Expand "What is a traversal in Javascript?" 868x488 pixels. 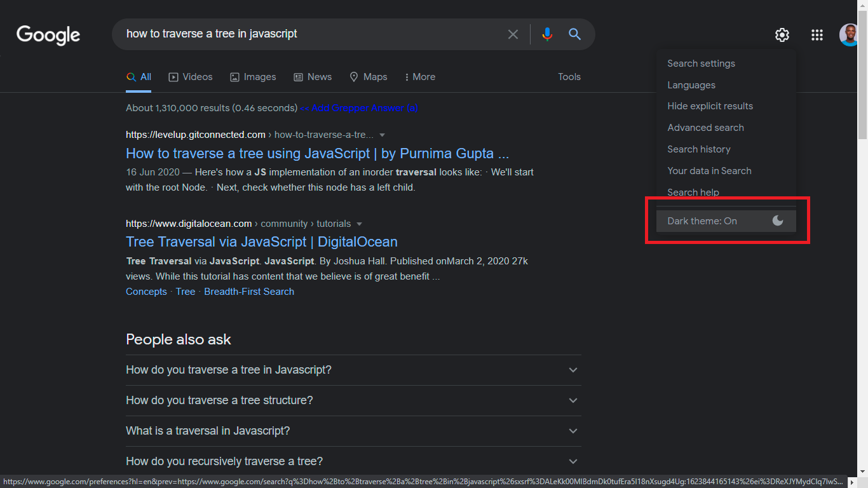tap(353, 431)
